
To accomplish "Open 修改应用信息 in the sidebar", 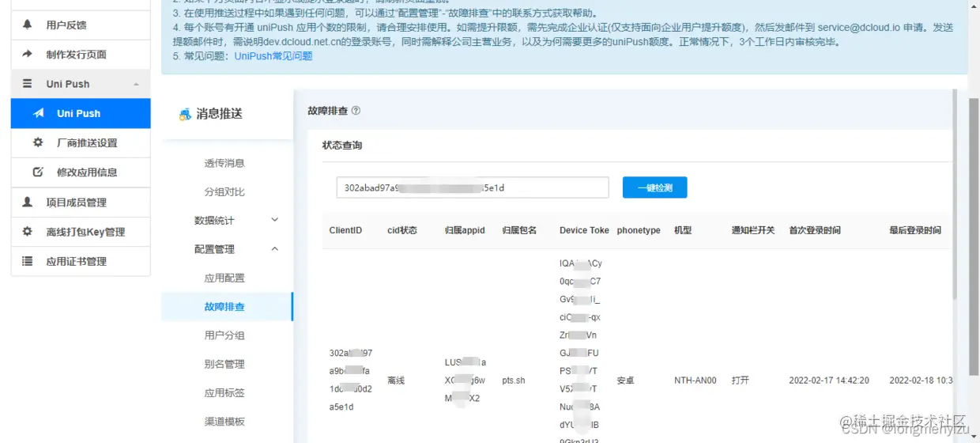I will [x=81, y=172].
